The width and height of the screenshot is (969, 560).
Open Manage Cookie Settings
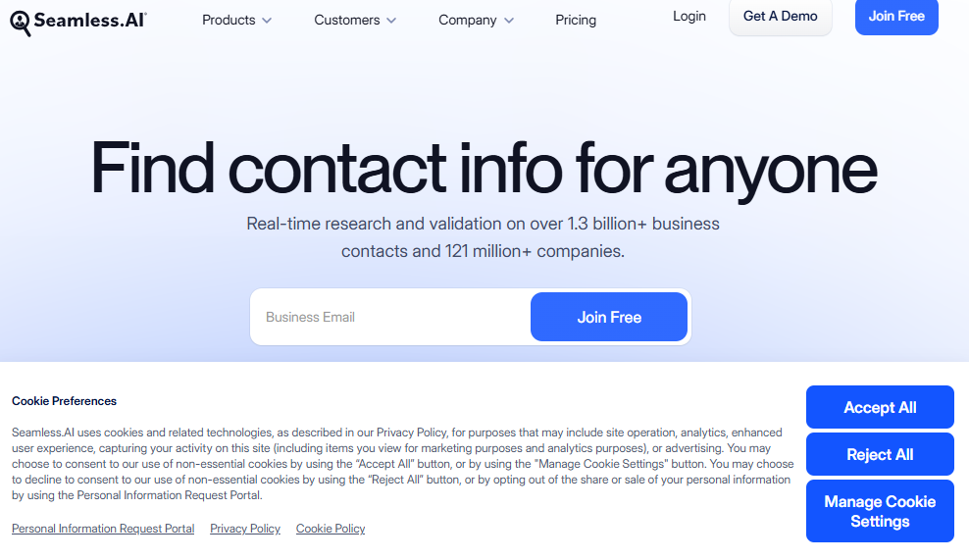click(880, 511)
